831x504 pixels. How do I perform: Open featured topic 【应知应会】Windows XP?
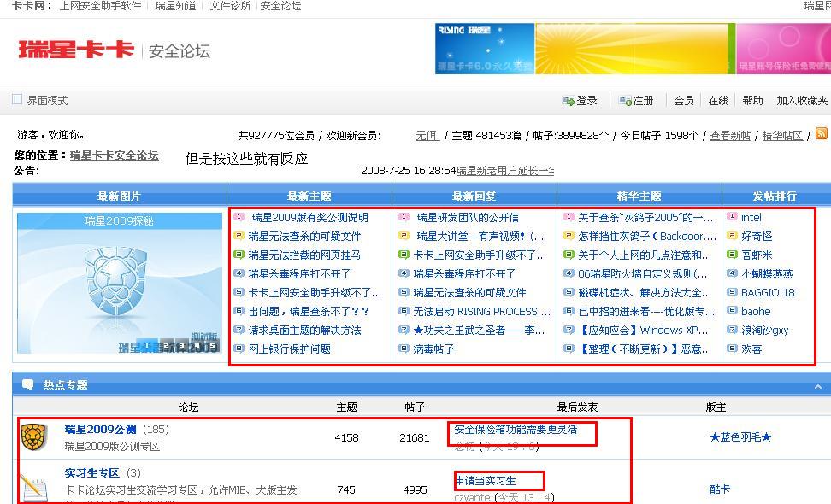pyautogui.click(x=643, y=331)
